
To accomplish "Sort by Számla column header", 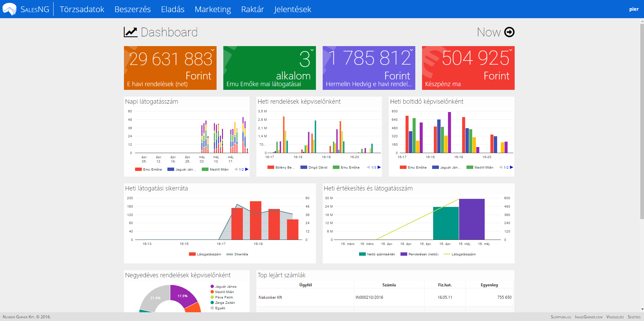I will 389,285.
